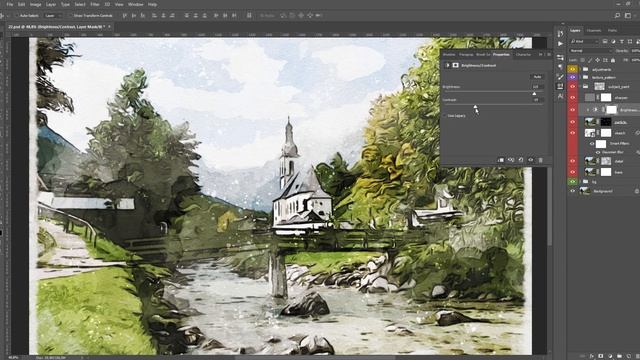This screenshot has width=640, height=360.
Task: Lock image pixels brush icon
Action: 590,60
